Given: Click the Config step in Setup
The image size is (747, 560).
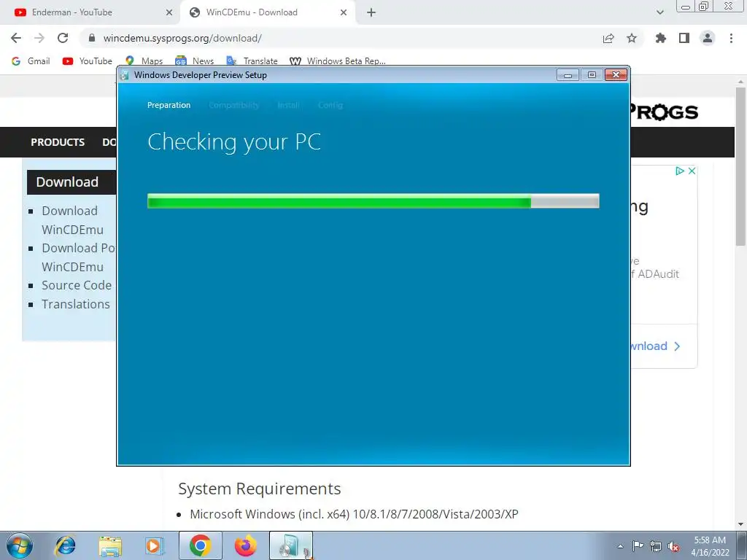Looking at the screenshot, I should tap(330, 105).
